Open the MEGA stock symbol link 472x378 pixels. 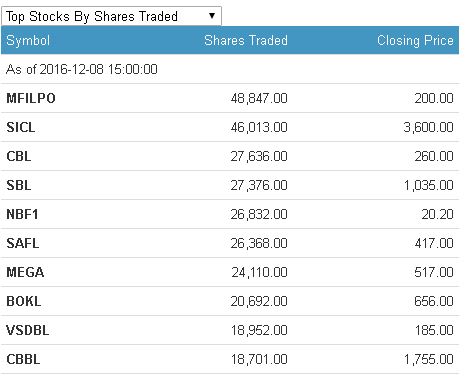point(25,272)
